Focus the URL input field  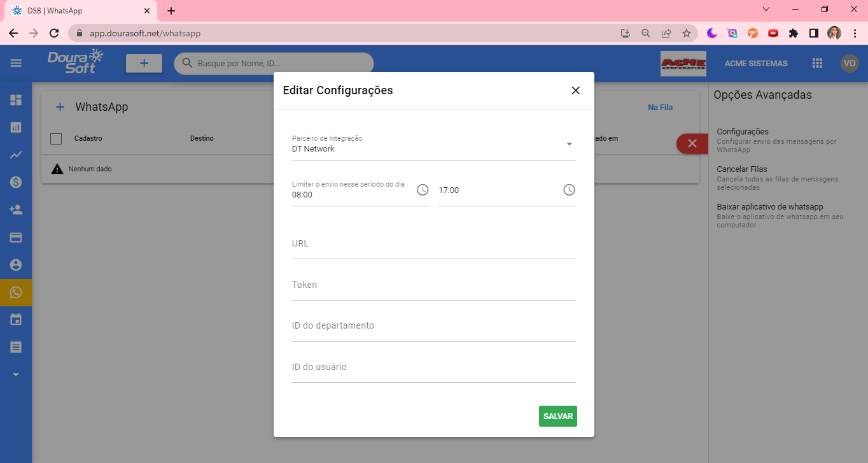click(x=433, y=245)
